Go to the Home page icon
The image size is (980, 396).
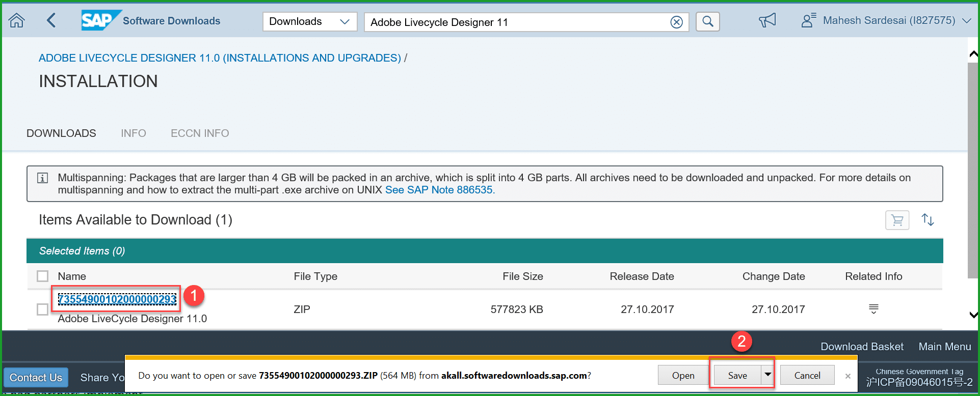[17, 21]
